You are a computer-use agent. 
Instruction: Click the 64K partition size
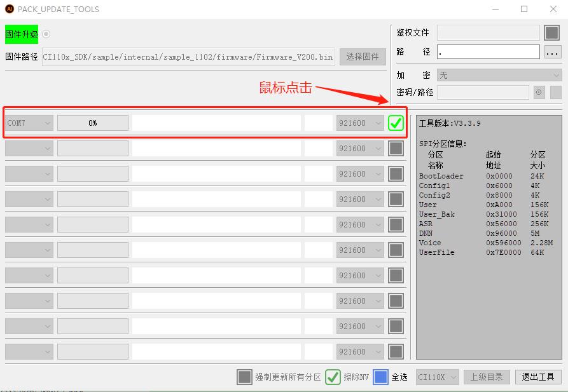537,252
